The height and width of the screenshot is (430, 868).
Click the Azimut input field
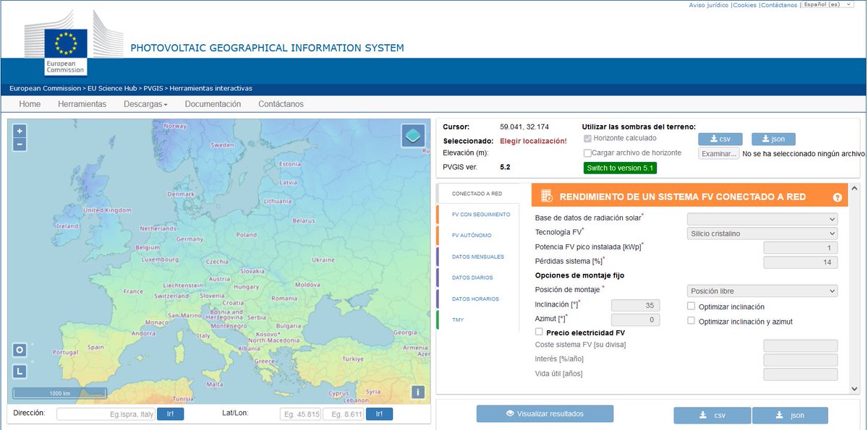point(635,319)
